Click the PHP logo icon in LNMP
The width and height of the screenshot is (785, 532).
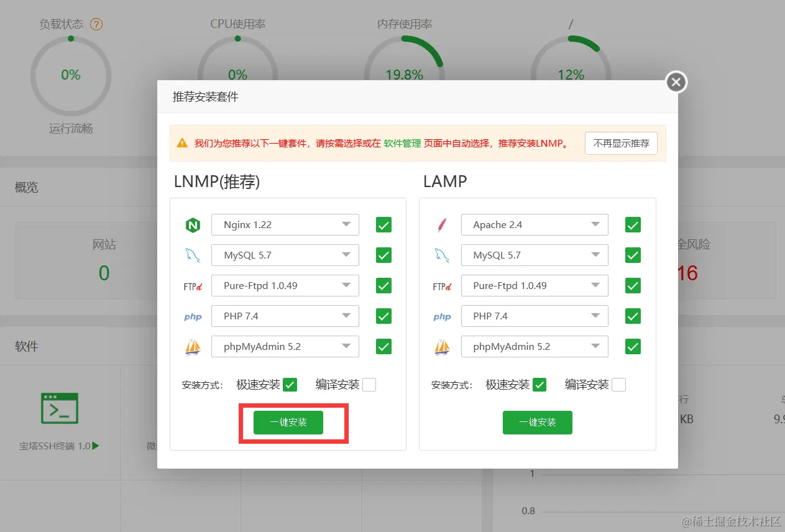click(x=193, y=316)
